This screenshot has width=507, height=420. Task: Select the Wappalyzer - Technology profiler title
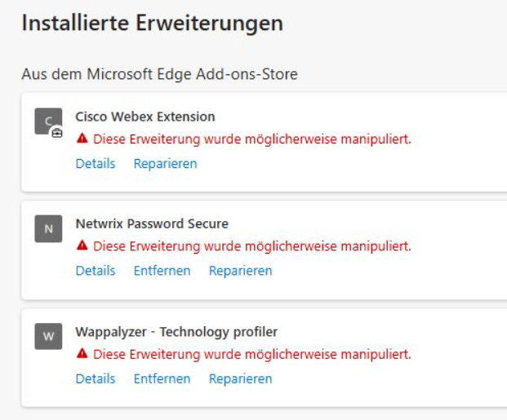[x=176, y=332]
